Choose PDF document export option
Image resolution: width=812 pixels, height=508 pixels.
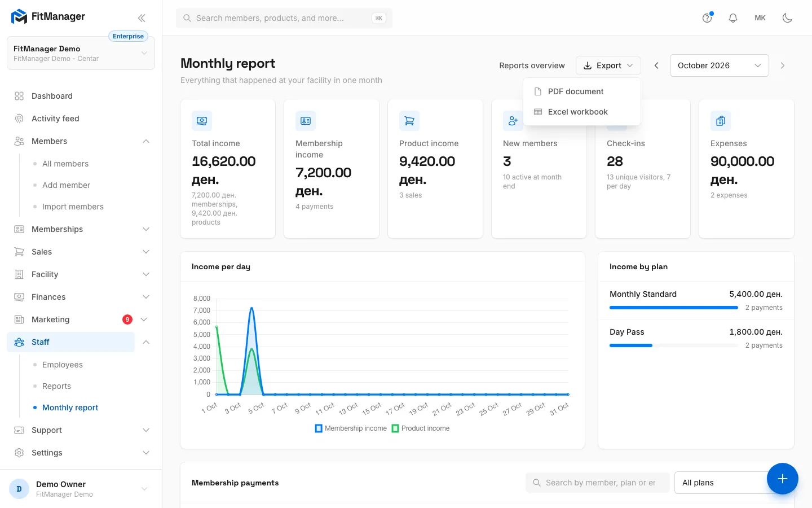point(582,91)
